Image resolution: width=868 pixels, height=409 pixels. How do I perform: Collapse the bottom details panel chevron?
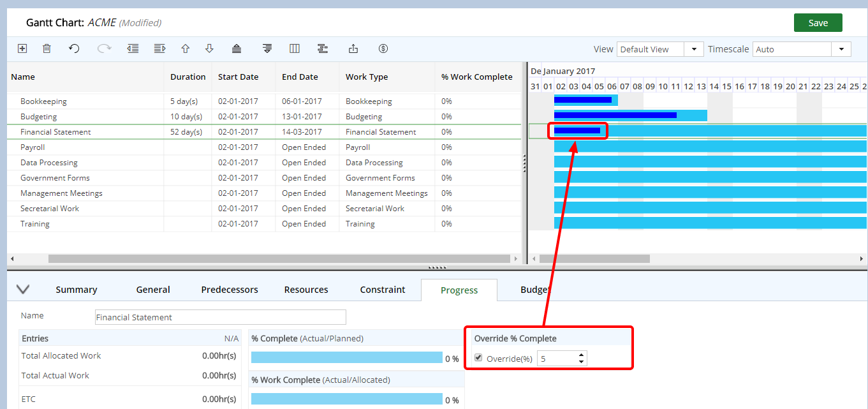click(23, 289)
